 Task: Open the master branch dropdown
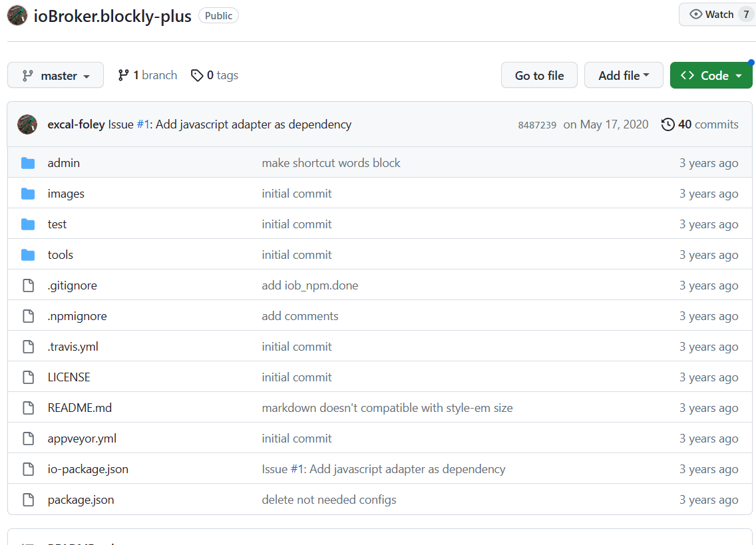click(55, 76)
